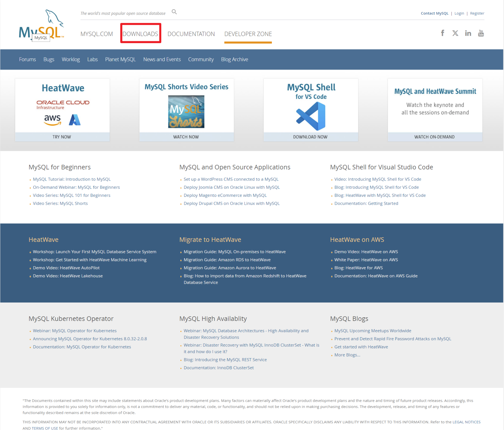Open Blog: HeatWave with MySQL Shell link
The image size is (504, 430).
380,195
